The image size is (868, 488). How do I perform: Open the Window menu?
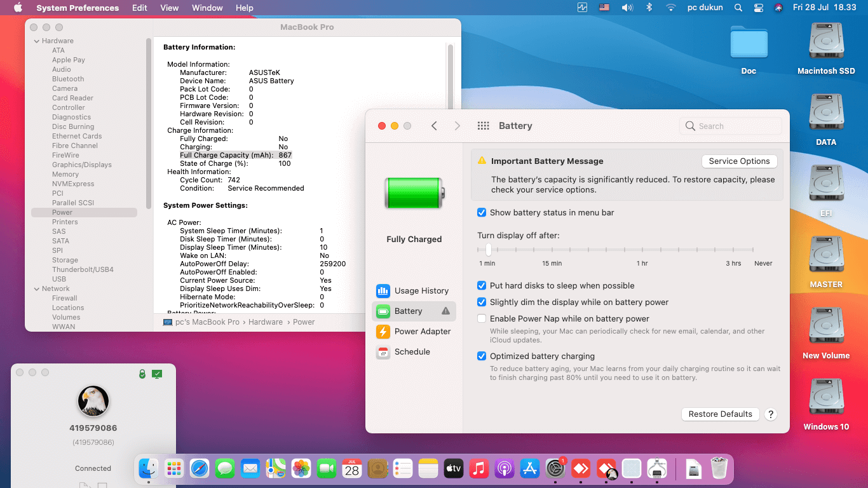click(x=207, y=8)
